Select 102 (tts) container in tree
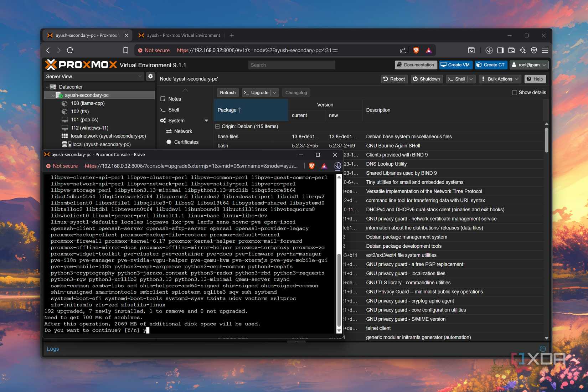Viewport: 588px width, 392px height. tap(80, 112)
